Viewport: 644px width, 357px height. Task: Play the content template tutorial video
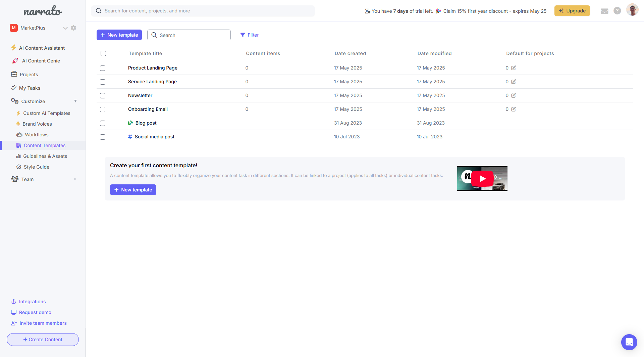coord(482,179)
